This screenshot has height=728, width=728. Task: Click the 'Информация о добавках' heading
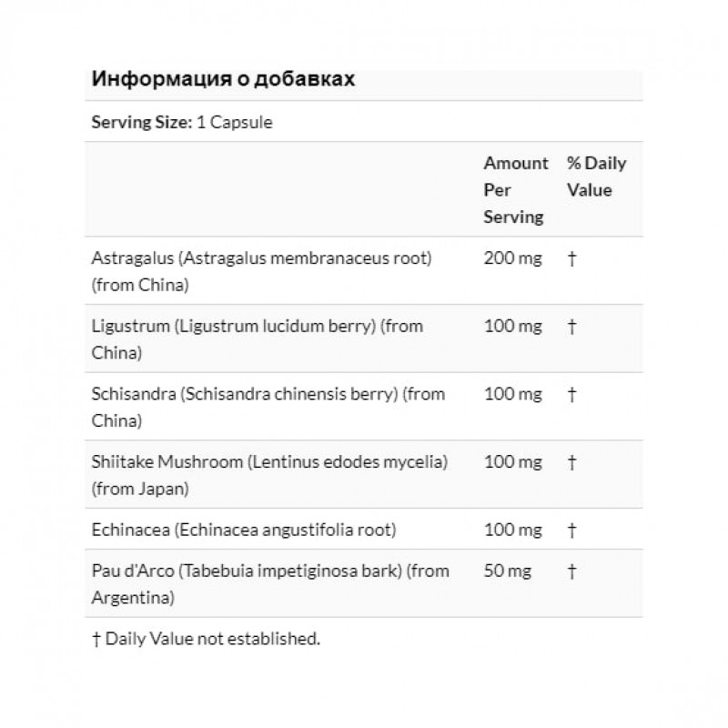223,78
